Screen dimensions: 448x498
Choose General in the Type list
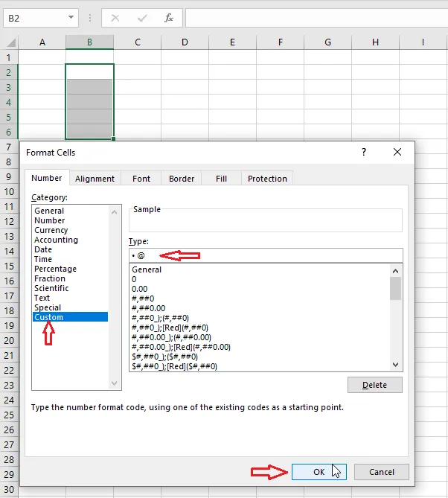pyautogui.click(x=147, y=269)
